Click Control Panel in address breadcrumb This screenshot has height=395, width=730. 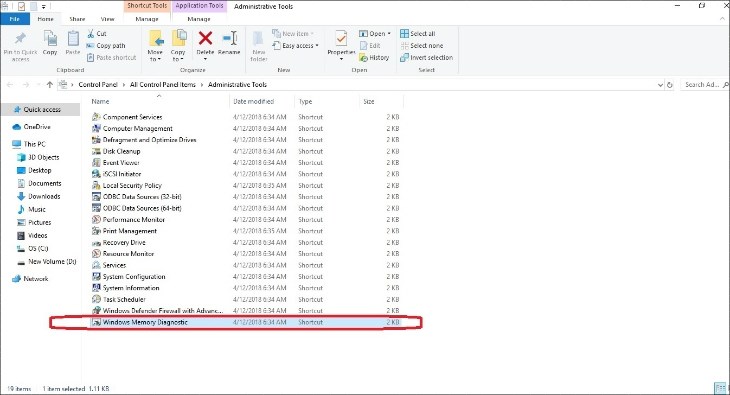point(98,84)
